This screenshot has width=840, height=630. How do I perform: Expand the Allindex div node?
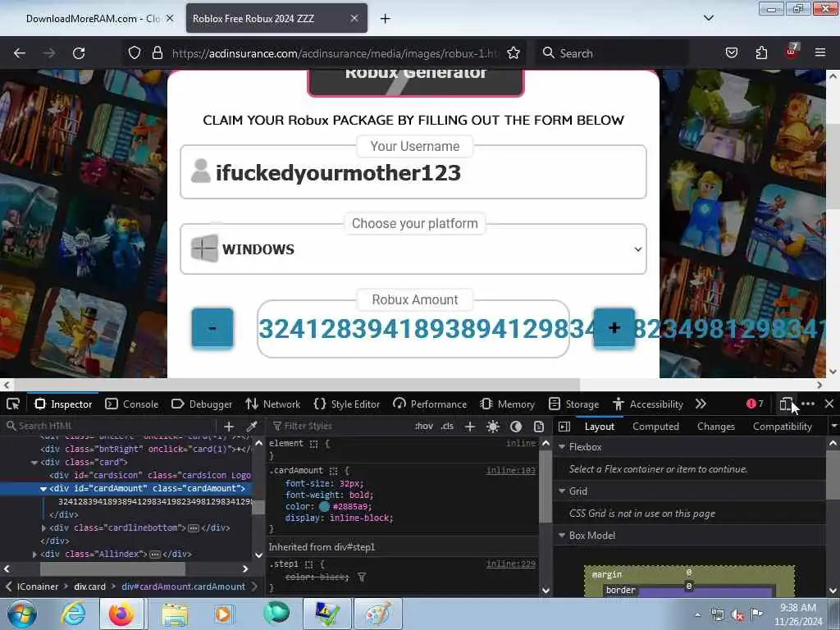coord(34,554)
